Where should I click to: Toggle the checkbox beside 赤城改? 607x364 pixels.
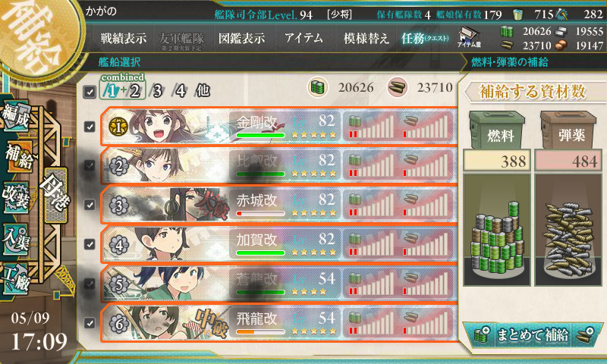pyautogui.click(x=90, y=205)
